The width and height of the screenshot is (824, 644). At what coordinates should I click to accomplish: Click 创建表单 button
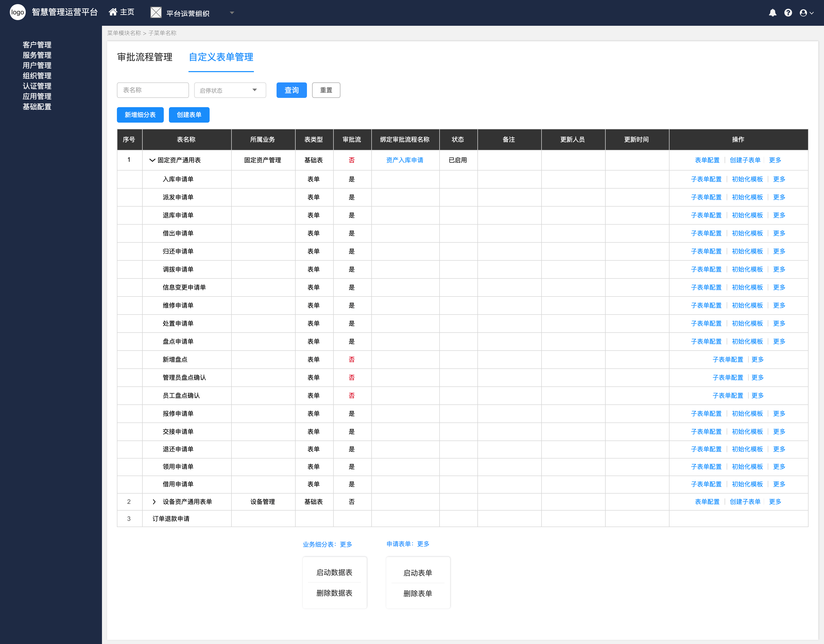click(189, 115)
